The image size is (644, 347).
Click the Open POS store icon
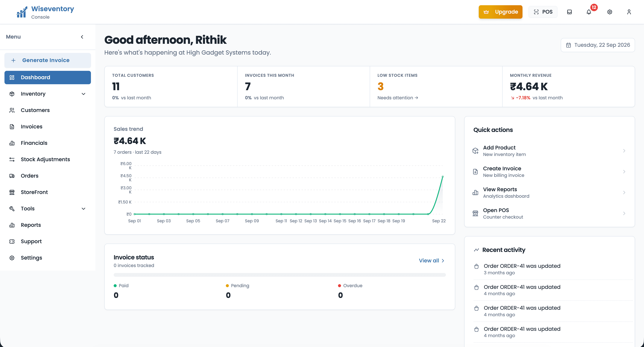(475, 214)
